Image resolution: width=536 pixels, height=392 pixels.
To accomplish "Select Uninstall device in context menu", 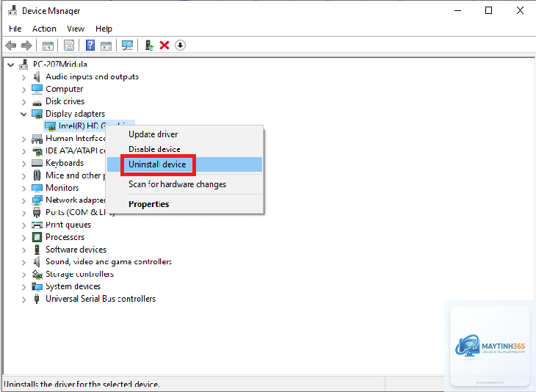I will pyautogui.click(x=184, y=164).
